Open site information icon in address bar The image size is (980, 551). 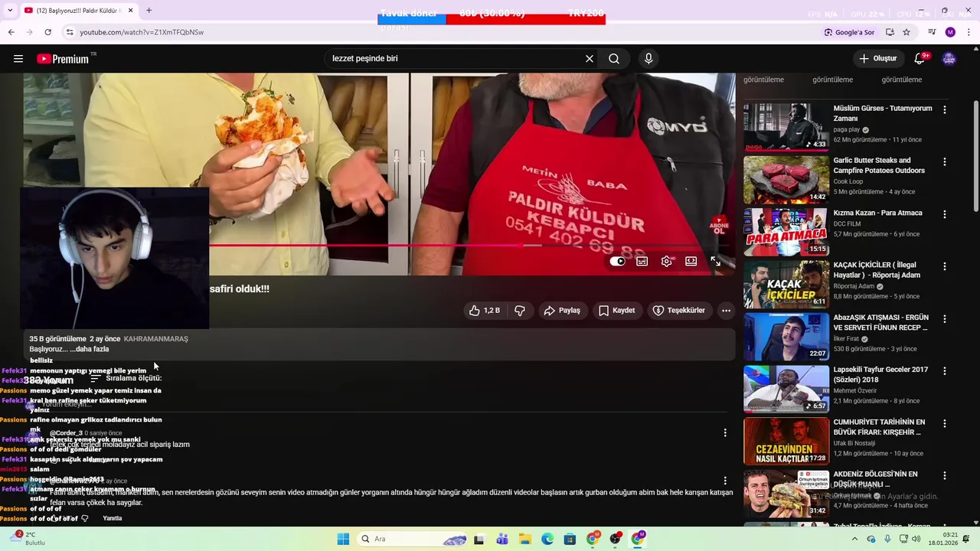click(70, 32)
